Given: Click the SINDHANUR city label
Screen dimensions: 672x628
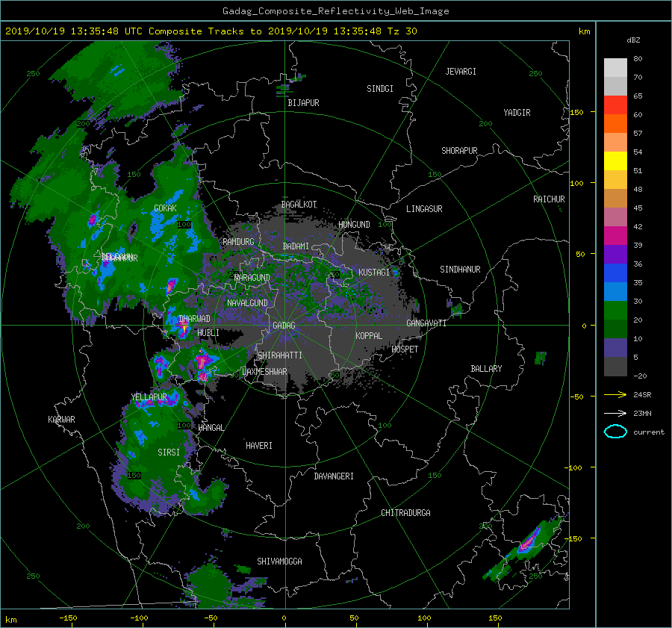Looking at the screenshot, I should tap(460, 270).
